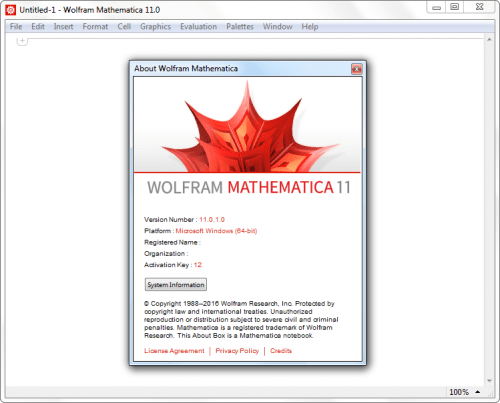Image resolution: width=500 pixels, height=403 pixels.
Task: Open the Palettes menu
Action: click(240, 27)
